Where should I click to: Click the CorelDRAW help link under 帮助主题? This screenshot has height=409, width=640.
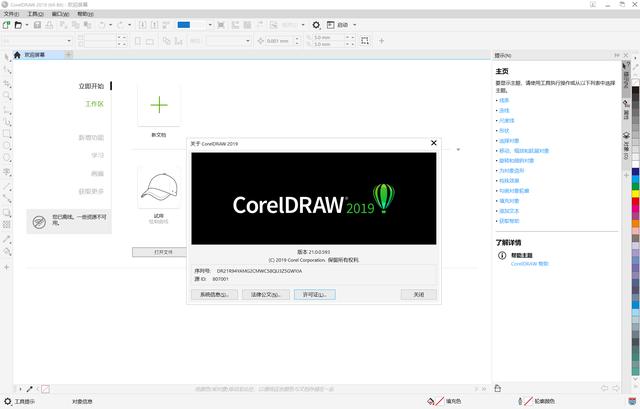pyautogui.click(x=529, y=264)
